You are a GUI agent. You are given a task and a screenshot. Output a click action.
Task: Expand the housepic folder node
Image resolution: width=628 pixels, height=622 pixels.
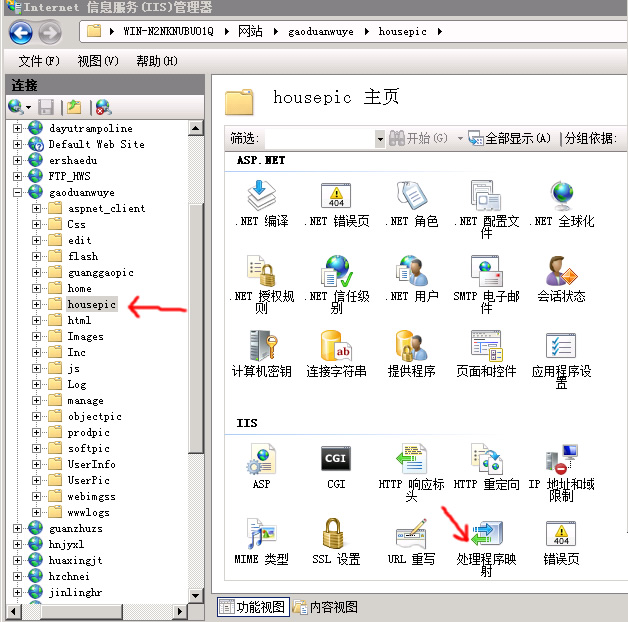[x=37, y=304]
